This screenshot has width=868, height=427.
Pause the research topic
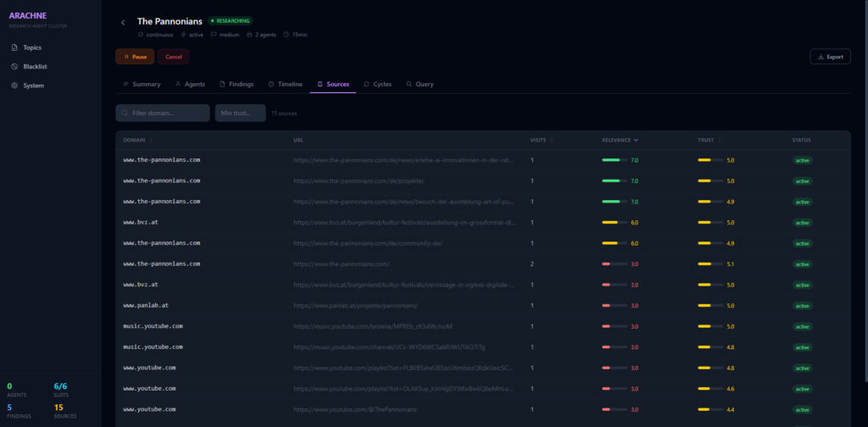135,57
